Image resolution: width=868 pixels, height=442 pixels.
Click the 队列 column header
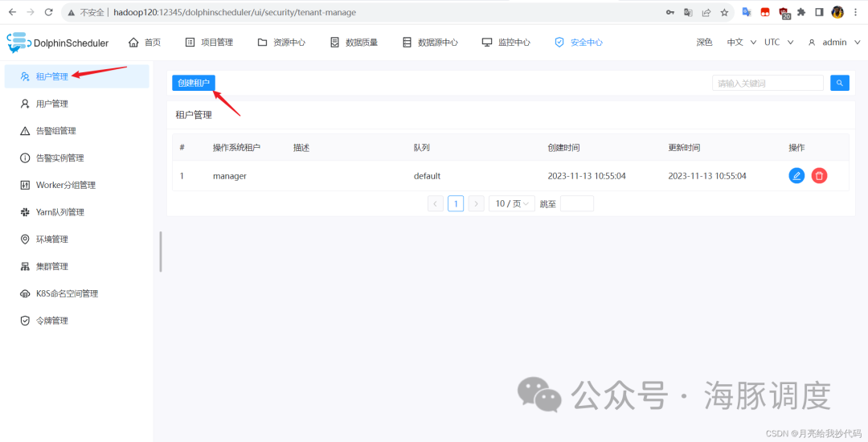422,148
